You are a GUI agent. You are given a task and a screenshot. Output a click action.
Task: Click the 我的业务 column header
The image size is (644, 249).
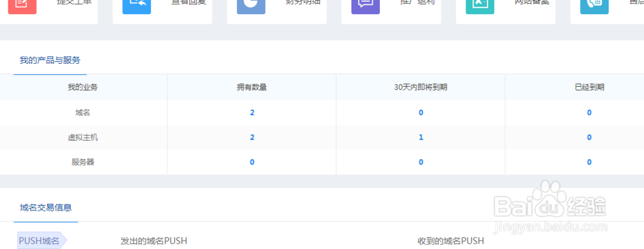[x=83, y=87]
